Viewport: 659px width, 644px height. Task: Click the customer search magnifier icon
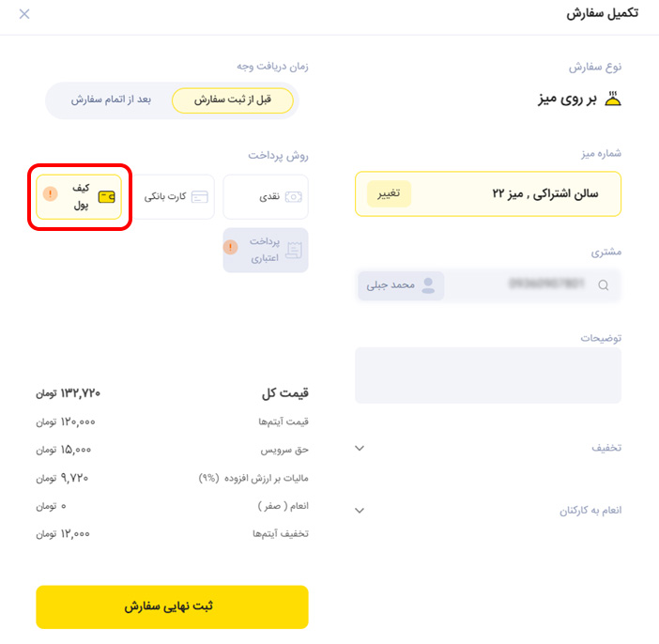tap(603, 285)
